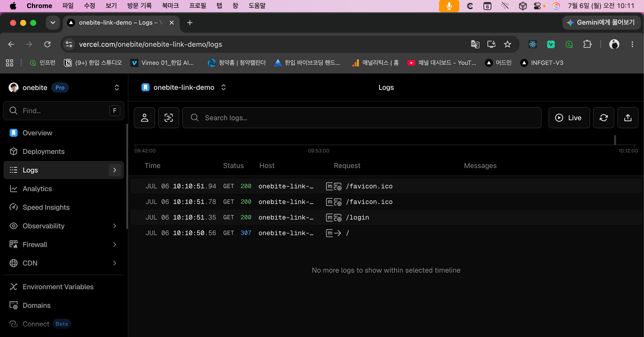Open Chrome profile avatar

pyautogui.click(x=614, y=44)
